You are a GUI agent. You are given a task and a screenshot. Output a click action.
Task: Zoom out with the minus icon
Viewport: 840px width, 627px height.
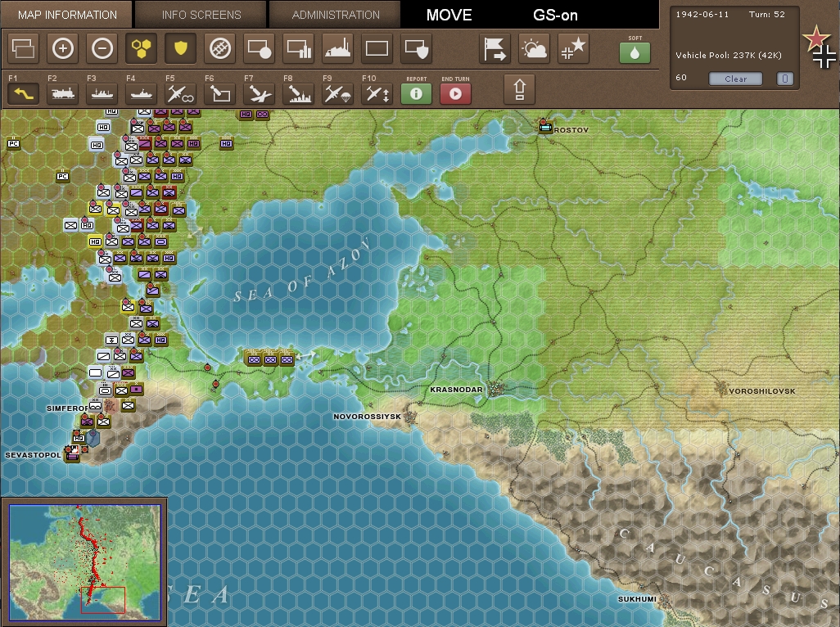102,49
